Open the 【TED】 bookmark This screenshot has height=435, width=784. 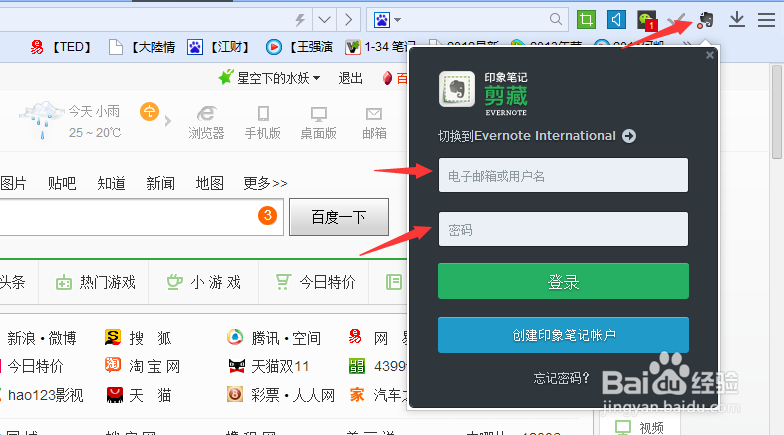[61, 47]
